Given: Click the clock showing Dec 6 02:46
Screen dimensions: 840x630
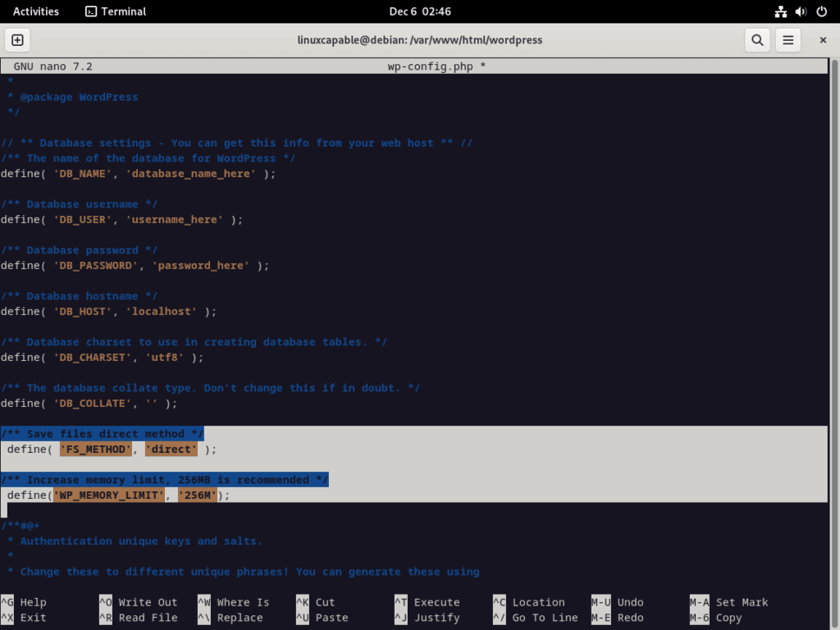Looking at the screenshot, I should [420, 11].
